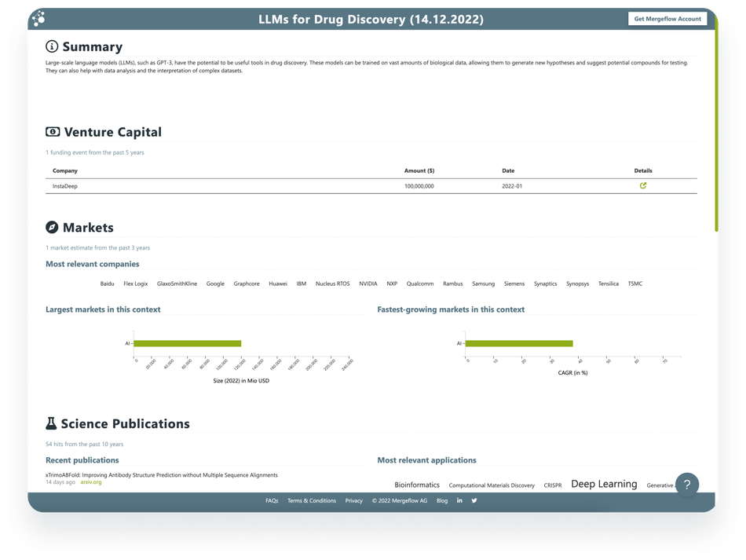Image resolution: width=746 pixels, height=560 pixels.
Task: Click the Details column header
Action: pos(643,170)
